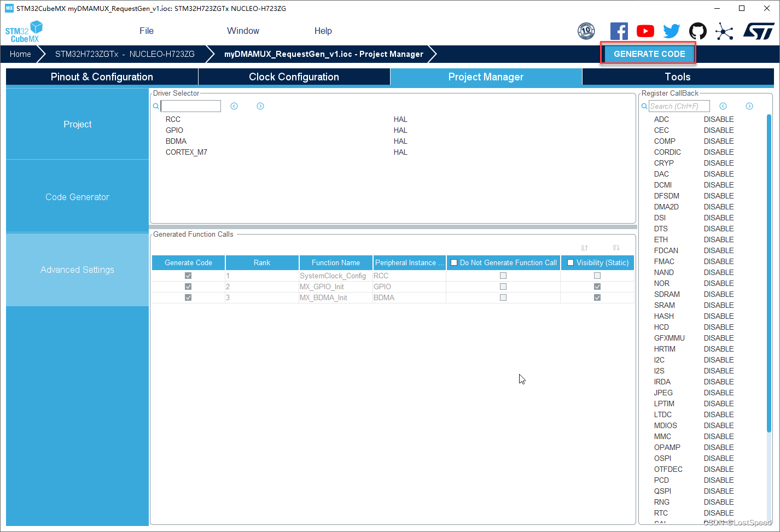Open the Advanced Settings section
This screenshot has height=532, width=780.
pos(77,270)
